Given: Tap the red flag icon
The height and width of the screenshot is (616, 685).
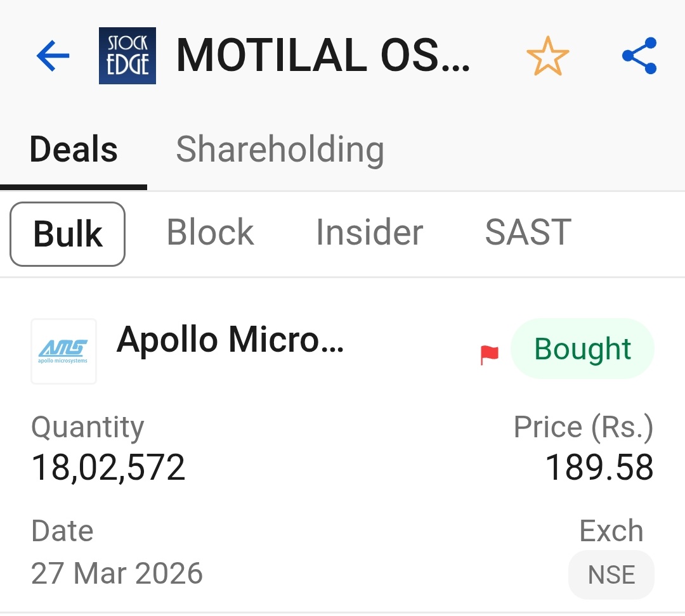Looking at the screenshot, I should 489,355.
